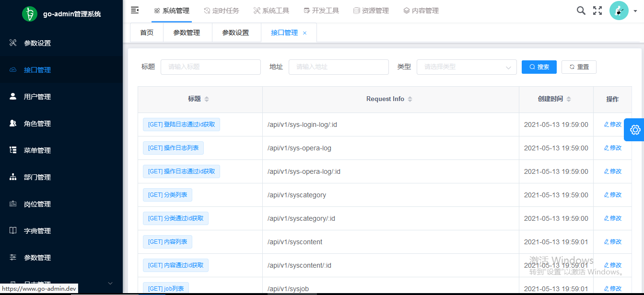The height and width of the screenshot is (295, 644).
Task: Open the blue settings gear panel
Action: pos(635,130)
